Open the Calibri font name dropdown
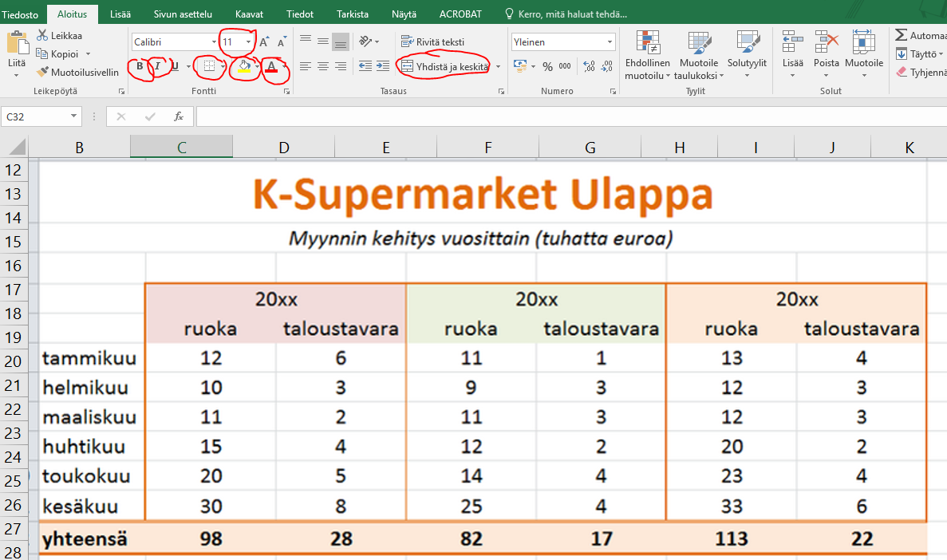The height and width of the screenshot is (560, 947). tap(214, 42)
